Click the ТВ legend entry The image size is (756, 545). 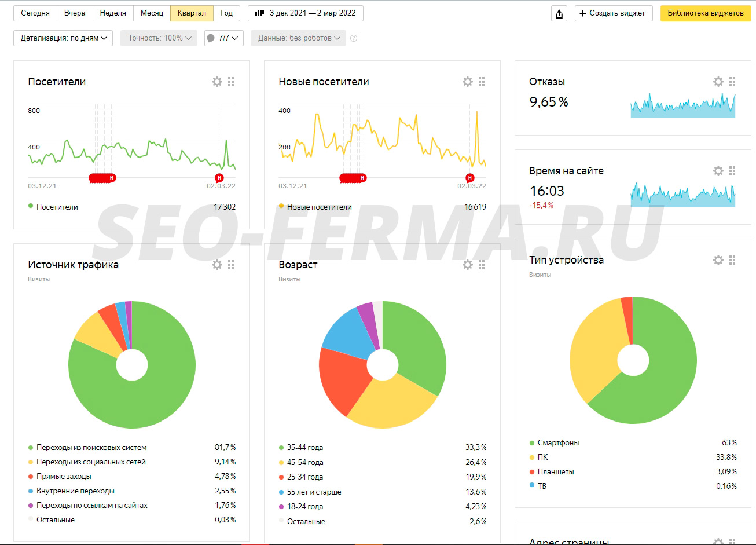[x=538, y=487]
